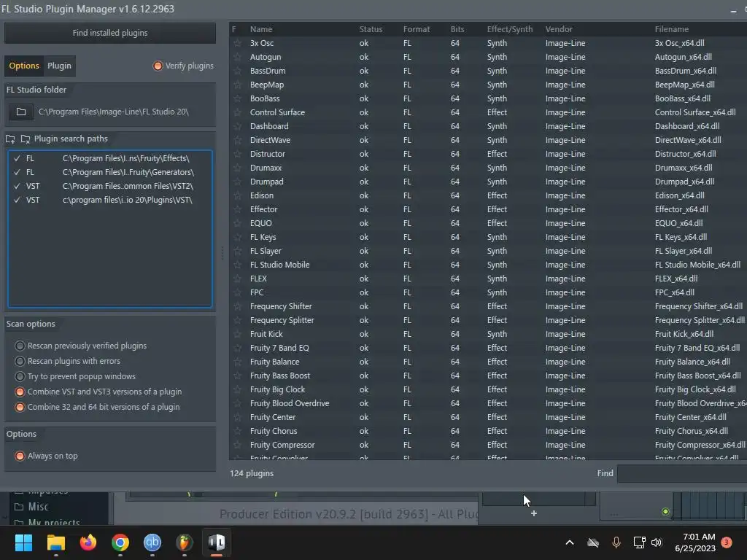Select the Frequency Splitter plugin row
Image resolution: width=747 pixels, height=560 pixels.
point(488,320)
